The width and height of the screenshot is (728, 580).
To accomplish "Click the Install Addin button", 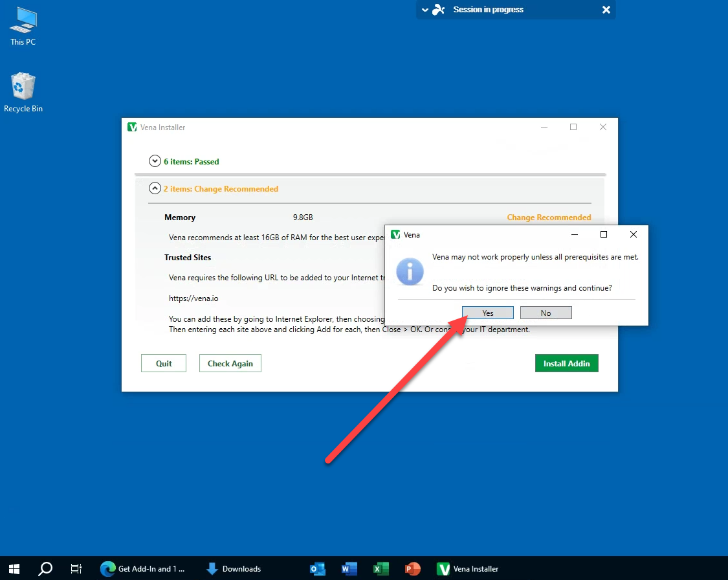I will [x=566, y=363].
